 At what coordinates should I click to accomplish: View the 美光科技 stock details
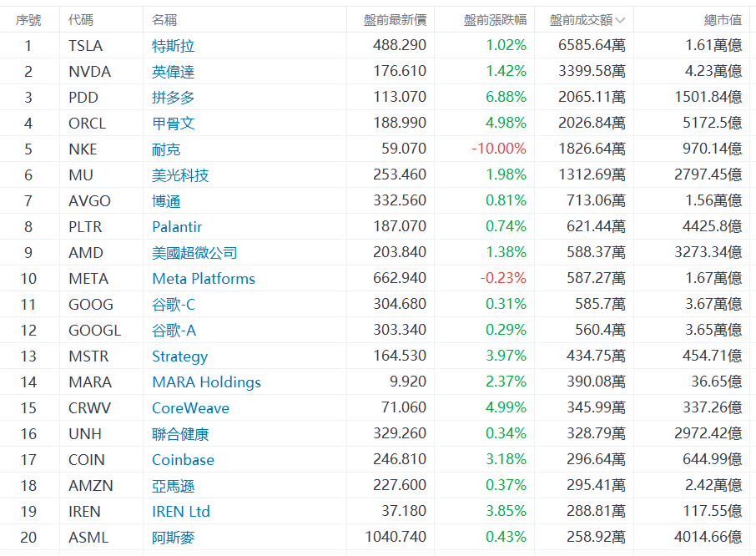180,175
